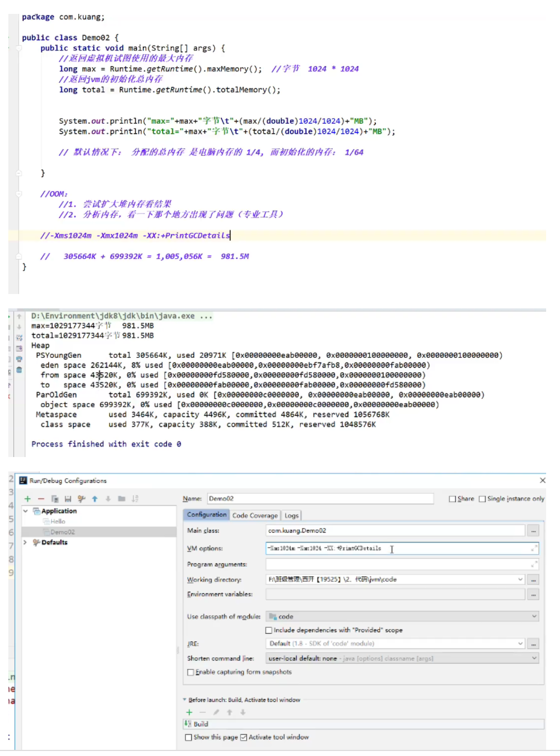Move before-launch task down
Image resolution: width=560 pixels, height=756 pixels.
tap(243, 712)
